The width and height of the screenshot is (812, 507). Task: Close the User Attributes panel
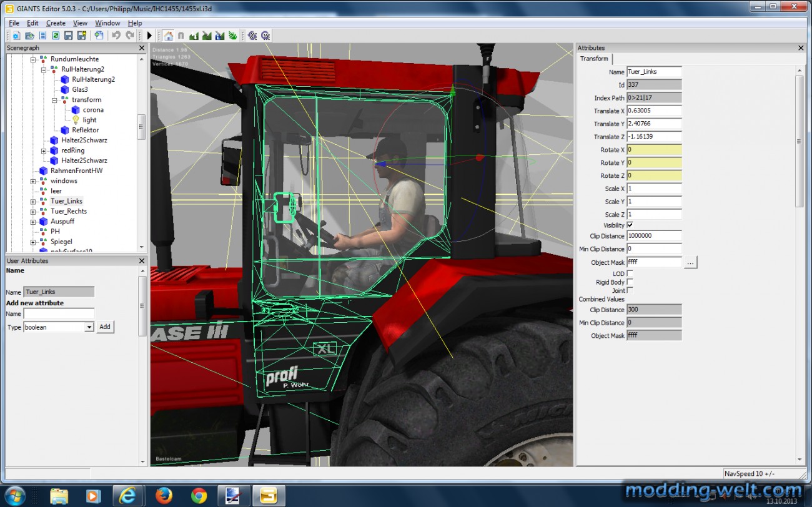142,261
